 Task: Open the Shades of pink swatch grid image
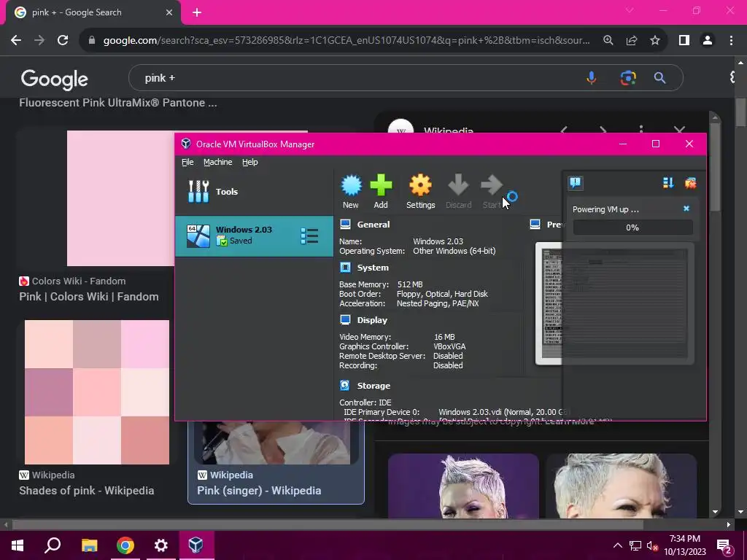coord(97,392)
